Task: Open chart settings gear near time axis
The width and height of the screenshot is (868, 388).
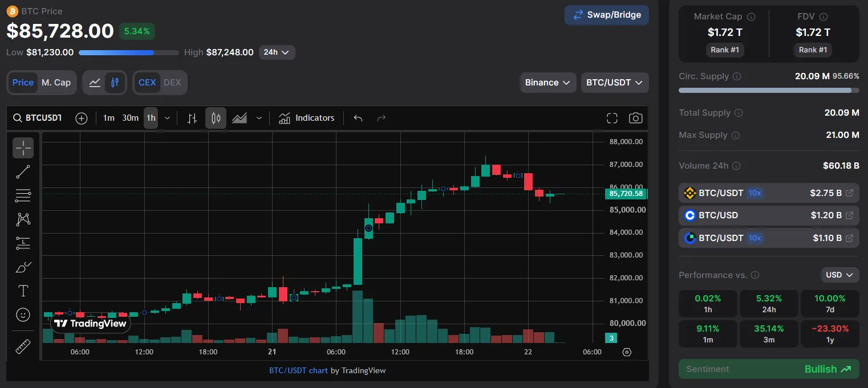Action: pos(627,352)
